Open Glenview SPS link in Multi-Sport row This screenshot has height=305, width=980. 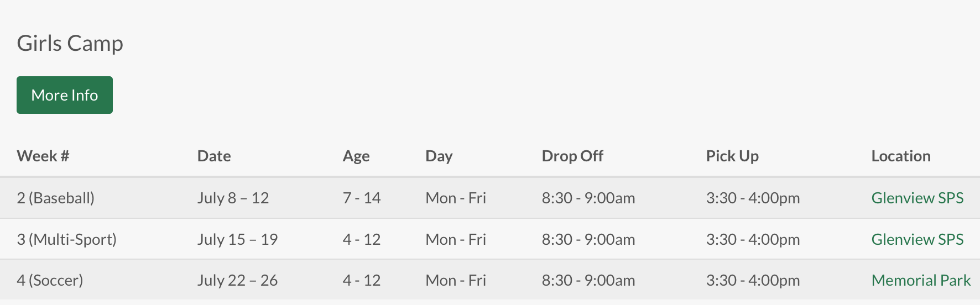pyautogui.click(x=917, y=239)
